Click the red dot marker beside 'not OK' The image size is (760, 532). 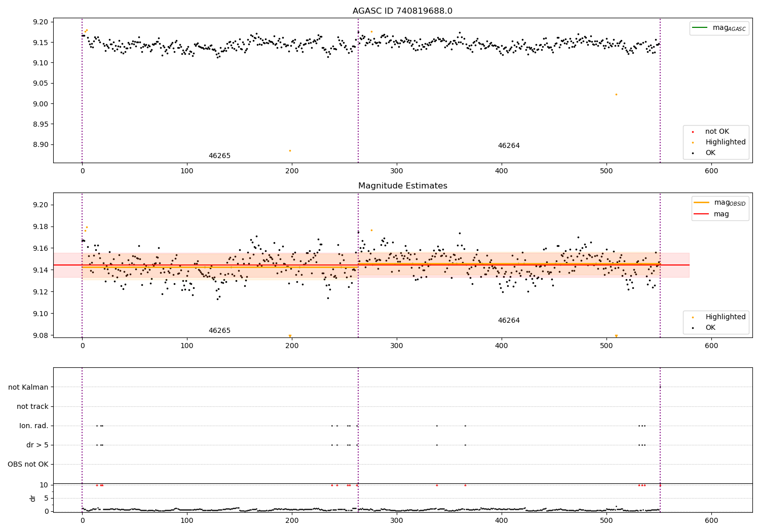[693, 132]
